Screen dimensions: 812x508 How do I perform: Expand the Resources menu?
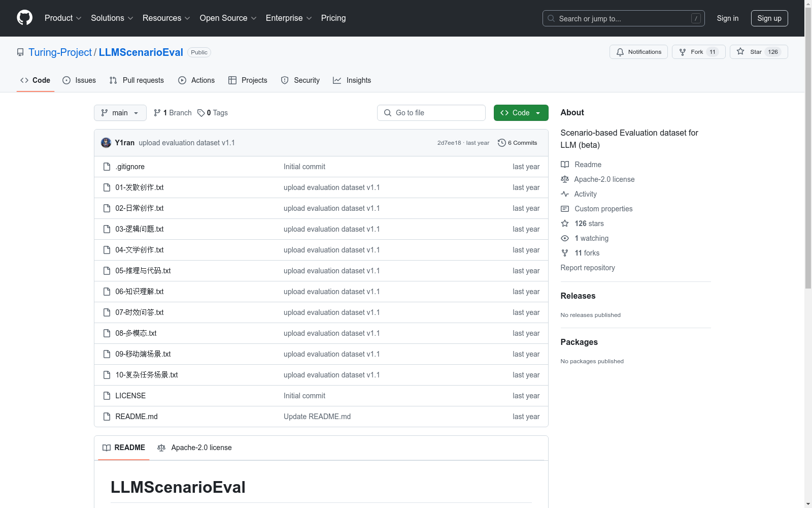coord(166,18)
